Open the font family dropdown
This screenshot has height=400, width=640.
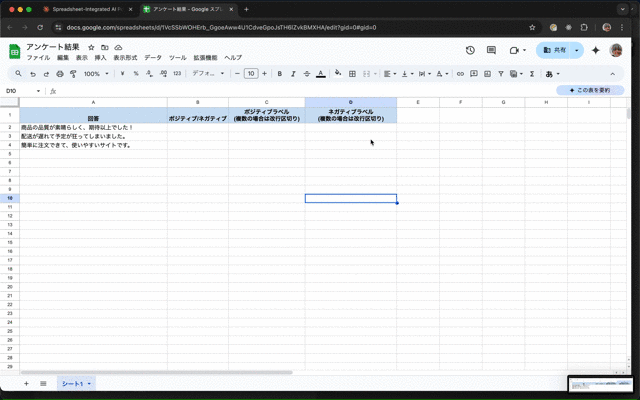click(x=208, y=74)
